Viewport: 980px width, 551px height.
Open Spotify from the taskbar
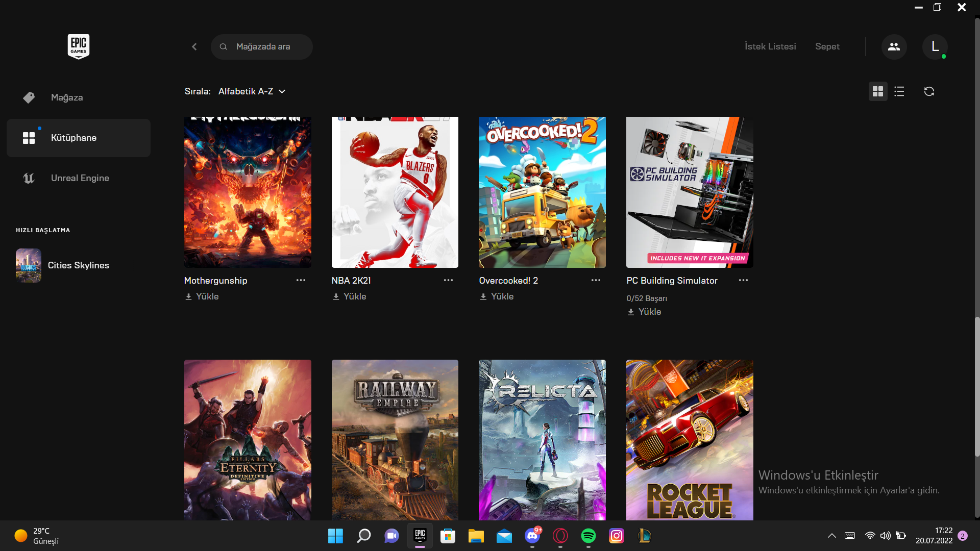tap(589, 536)
